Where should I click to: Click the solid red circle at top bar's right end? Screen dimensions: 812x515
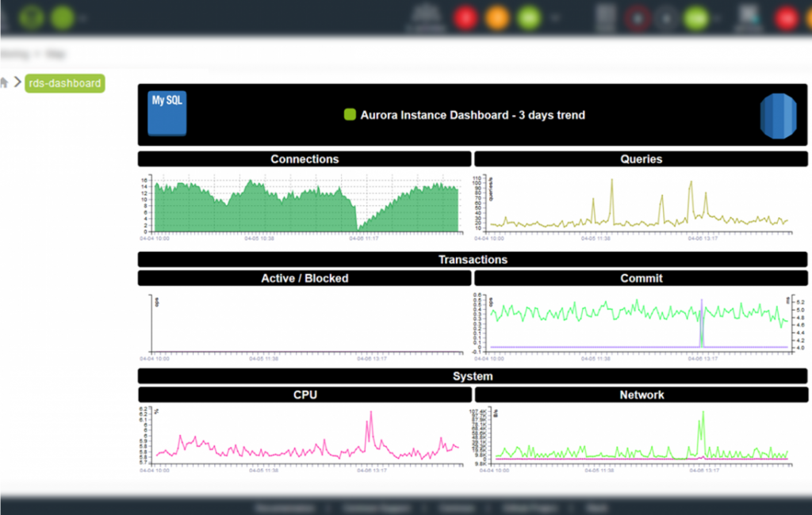click(786, 18)
